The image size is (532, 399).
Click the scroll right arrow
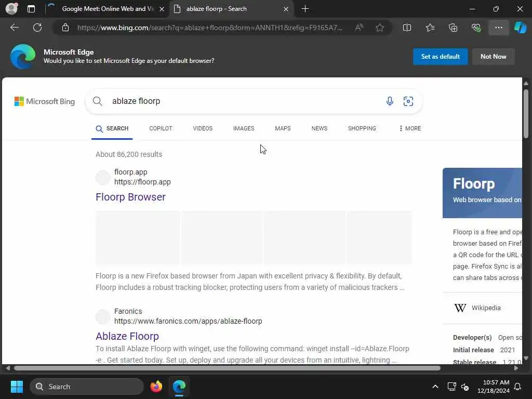516,368
